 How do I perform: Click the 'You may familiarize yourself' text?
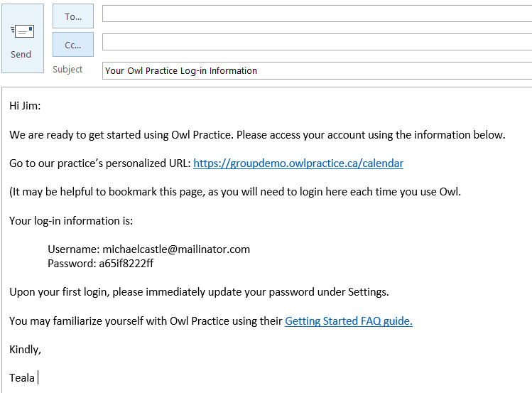pyautogui.click(x=146, y=321)
